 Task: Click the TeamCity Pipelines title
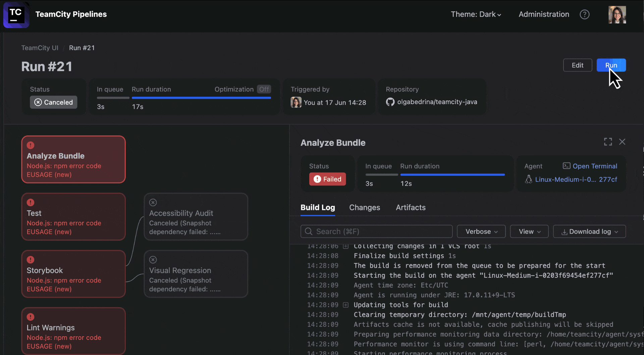point(71,14)
